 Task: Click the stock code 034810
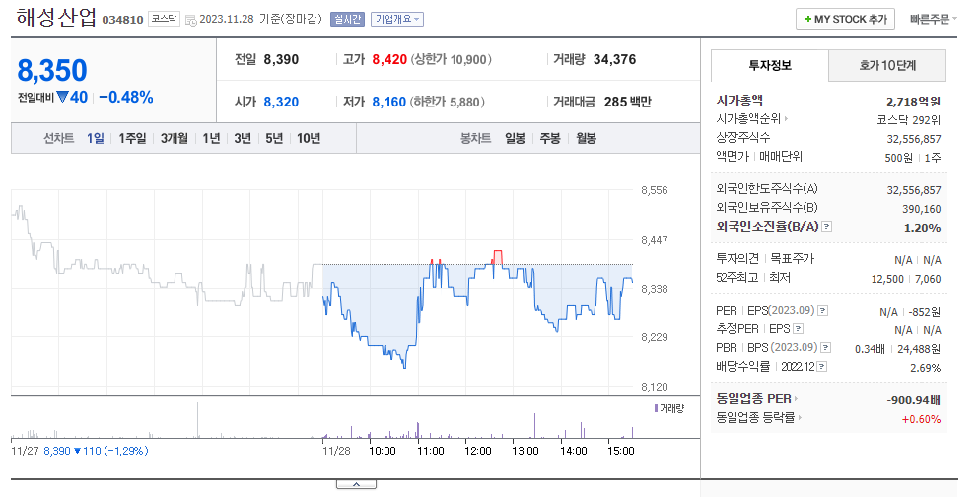(x=122, y=20)
